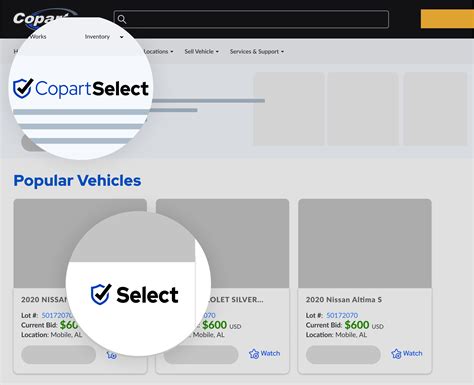The image size is (474, 385).
Task: Open lot number 50172070 link on Altima card
Action: (342, 315)
